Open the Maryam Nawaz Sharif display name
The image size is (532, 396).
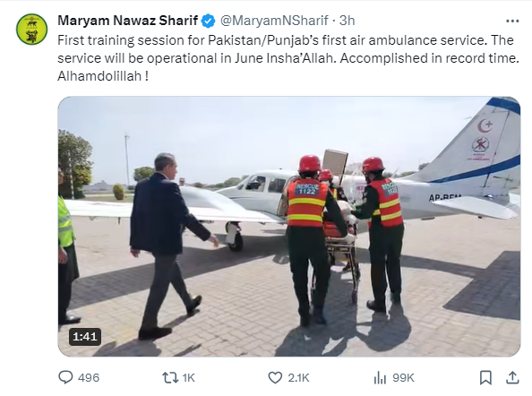[127, 21]
